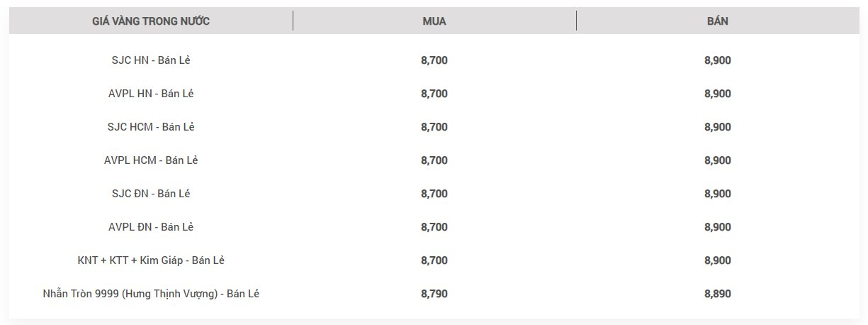Click the BÁN column header

(718, 21)
